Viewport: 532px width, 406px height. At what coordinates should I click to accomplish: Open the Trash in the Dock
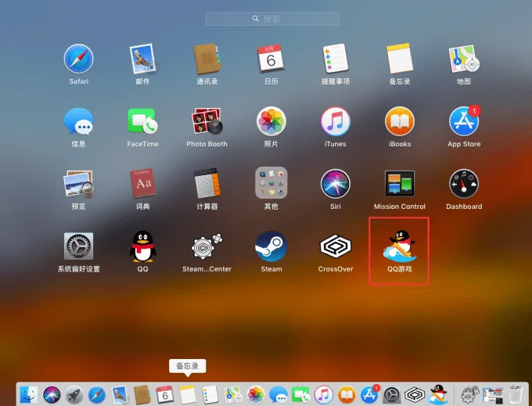pos(515,393)
